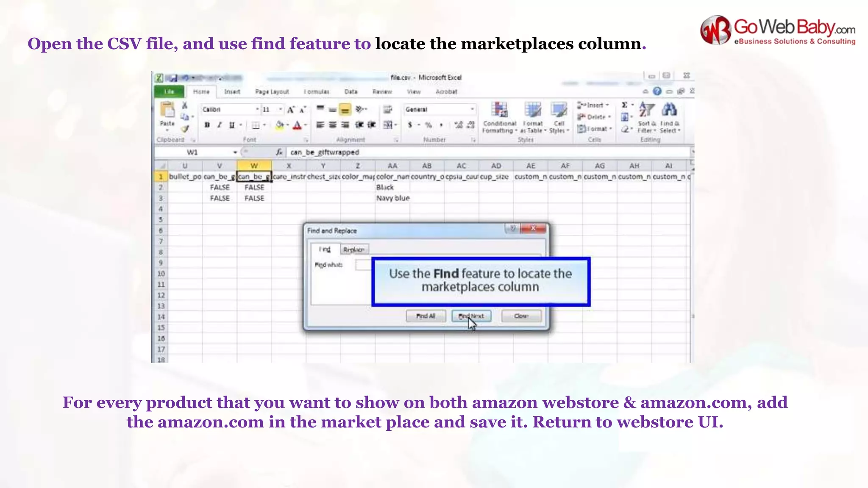
Task: Click the Accounting dollar format icon
Action: point(410,125)
